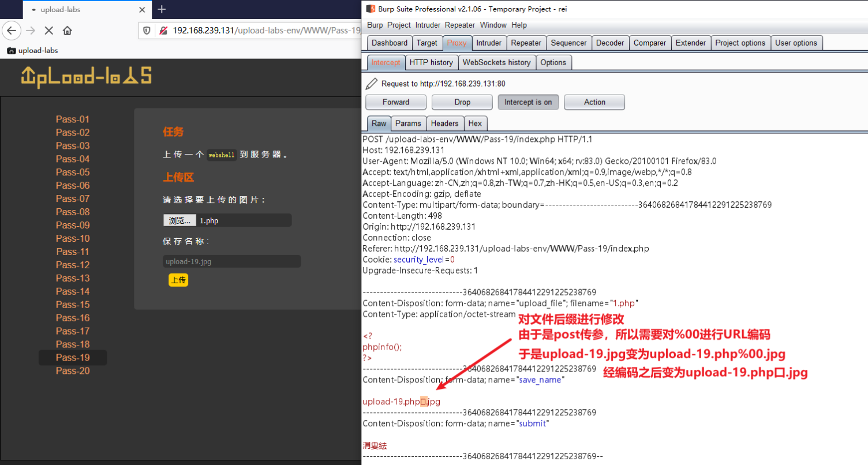Open the WebSockets history sub-tab
Screen dimensions: 868x465
coord(496,62)
